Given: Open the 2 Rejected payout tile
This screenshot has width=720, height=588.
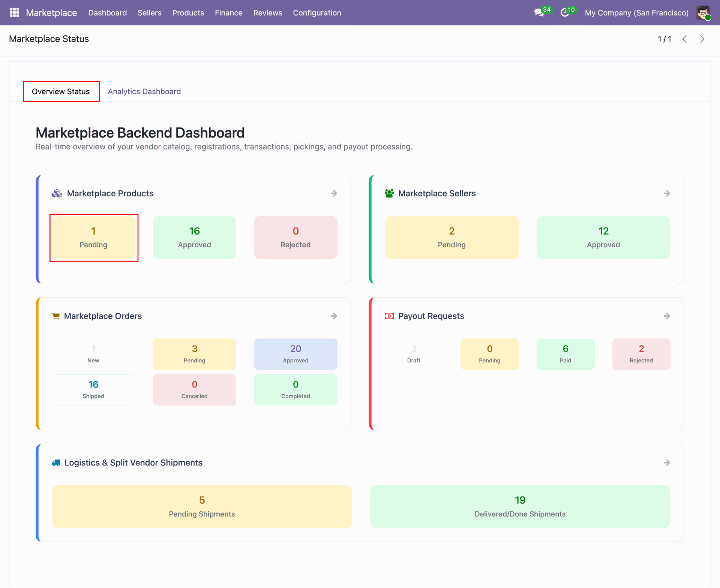Looking at the screenshot, I should pos(641,354).
